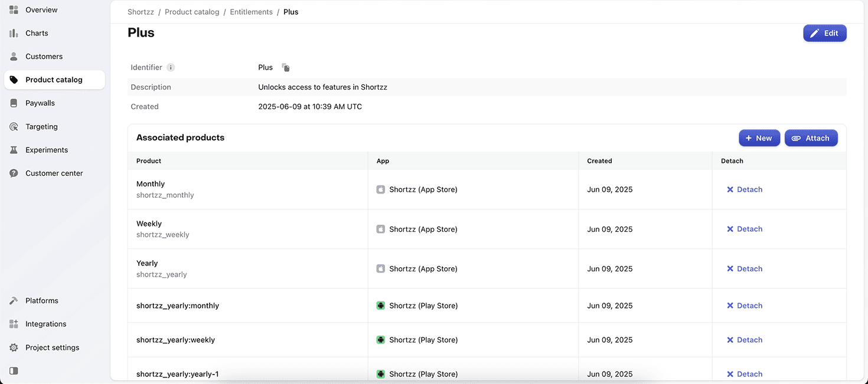
Task: Select Overview in the sidebar
Action: coord(41,10)
